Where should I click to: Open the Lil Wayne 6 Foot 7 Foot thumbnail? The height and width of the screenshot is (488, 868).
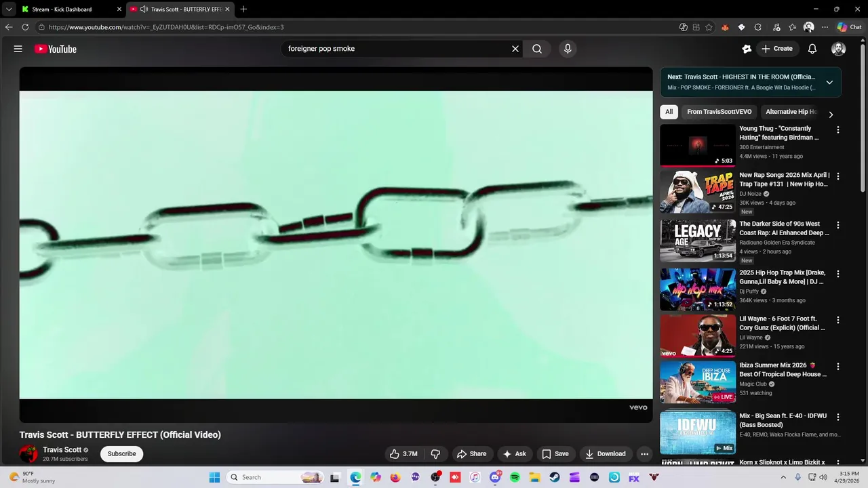point(698,335)
